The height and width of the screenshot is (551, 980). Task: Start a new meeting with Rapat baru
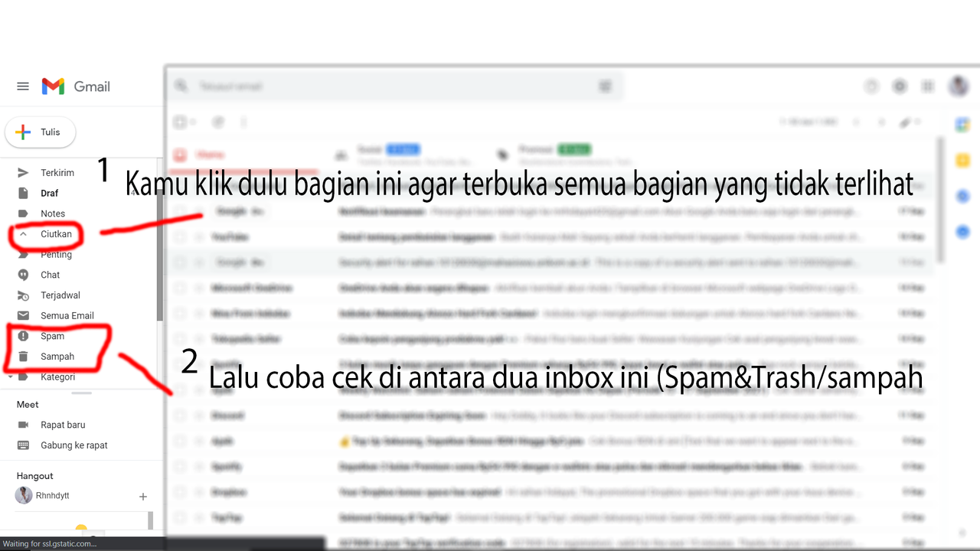[x=63, y=425]
